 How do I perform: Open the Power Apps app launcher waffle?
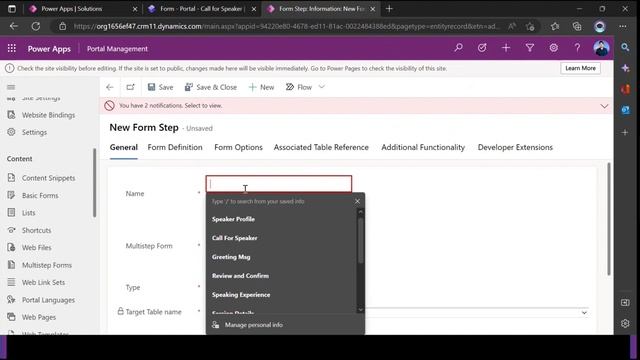click(x=11, y=49)
